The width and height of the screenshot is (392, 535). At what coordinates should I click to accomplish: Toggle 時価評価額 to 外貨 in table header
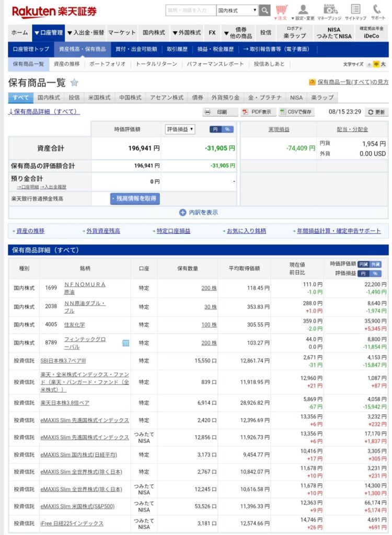click(x=376, y=264)
